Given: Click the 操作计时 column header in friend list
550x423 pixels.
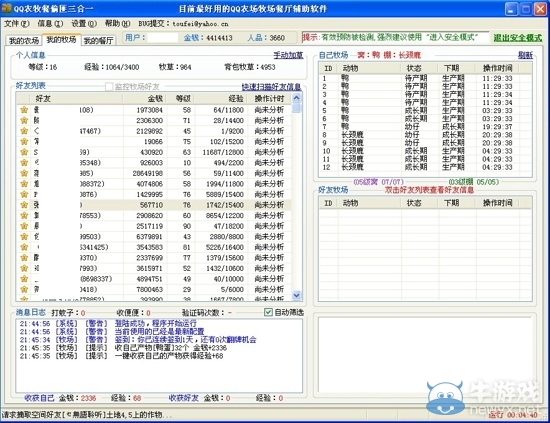Looking at the screenshot, I should pos(269,99).
